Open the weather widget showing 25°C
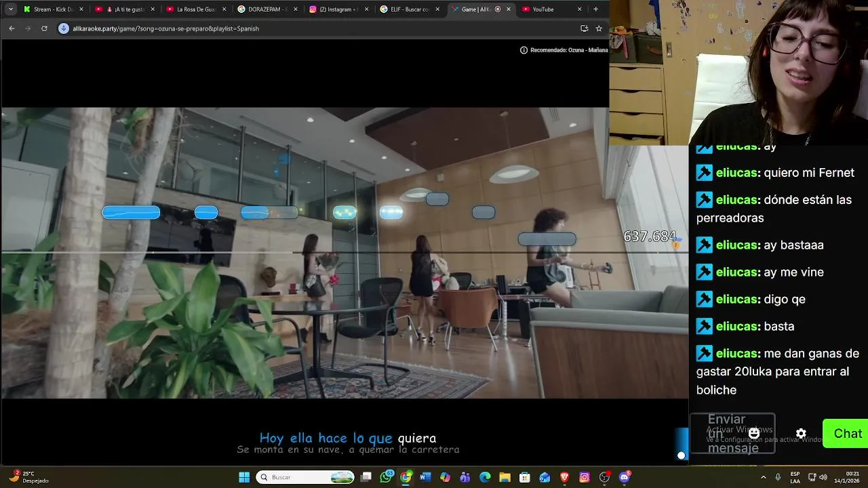This screenshot has height=488, width=868. 28,477
